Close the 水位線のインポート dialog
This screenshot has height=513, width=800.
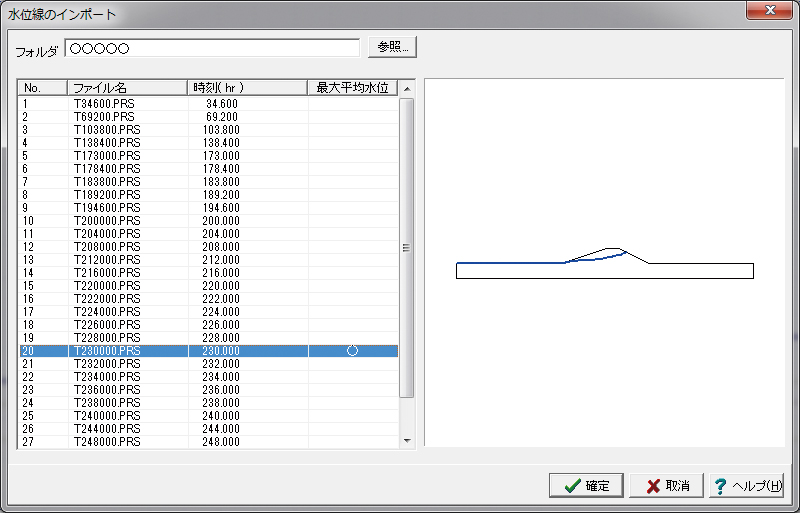(x=769, y=10)
